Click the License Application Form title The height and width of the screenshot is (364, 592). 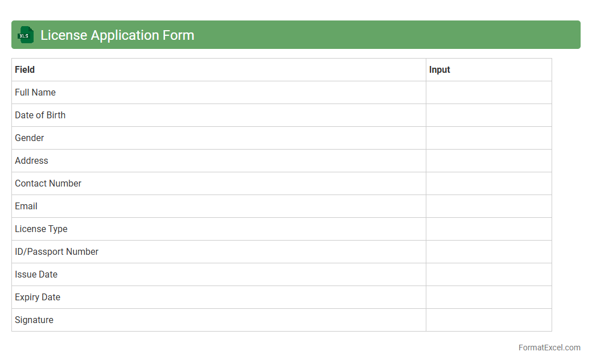[117, 35]
